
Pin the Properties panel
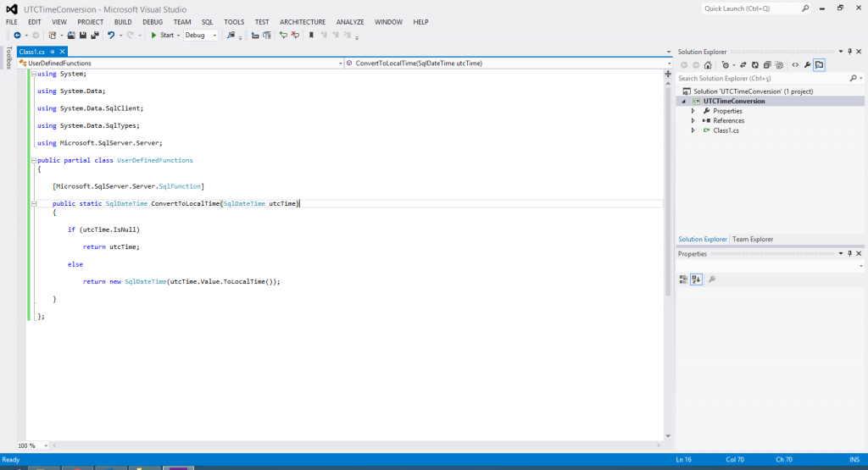click(x=849, y=254)
